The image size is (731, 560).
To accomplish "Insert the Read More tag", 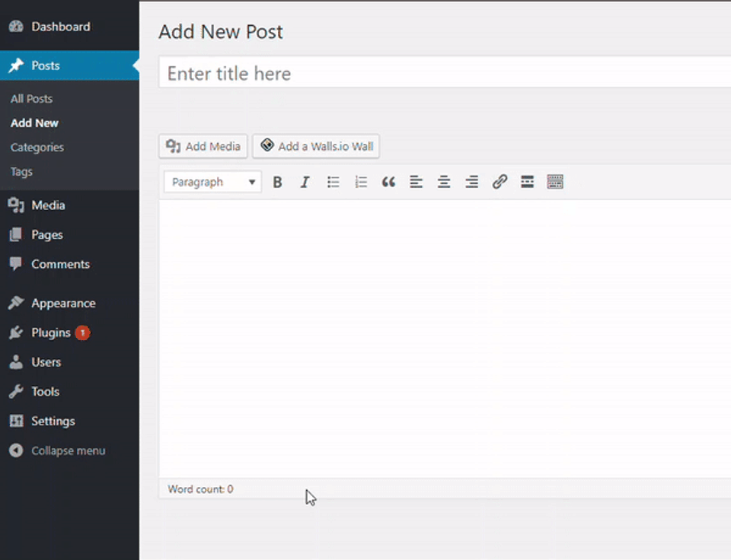I will coord(527,182).
